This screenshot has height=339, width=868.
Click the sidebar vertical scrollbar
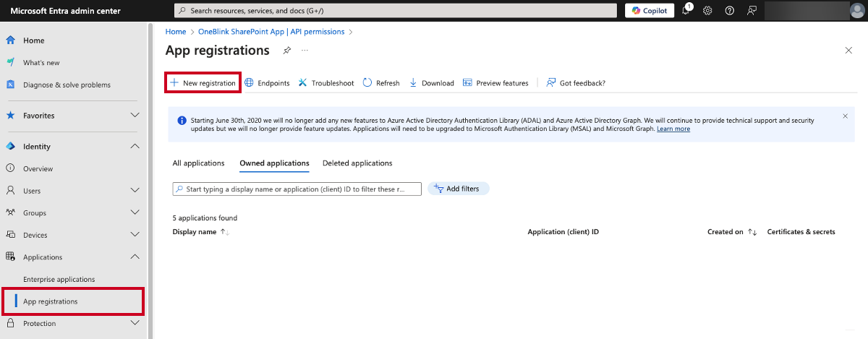tap(150, 181)
